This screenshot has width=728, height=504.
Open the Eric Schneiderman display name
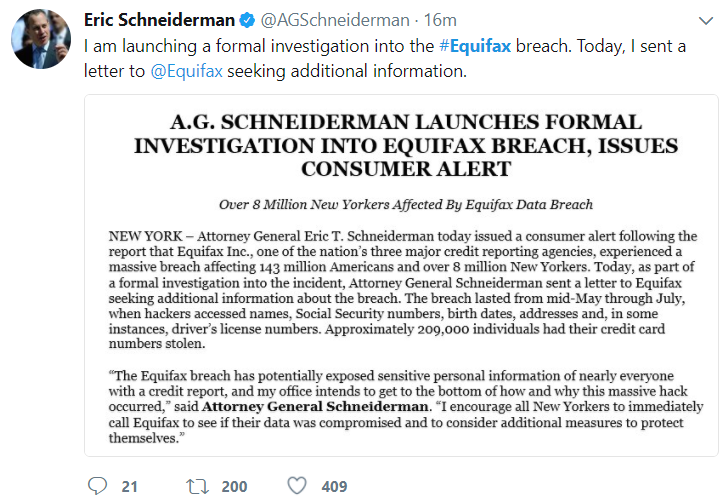pos(159,20)
